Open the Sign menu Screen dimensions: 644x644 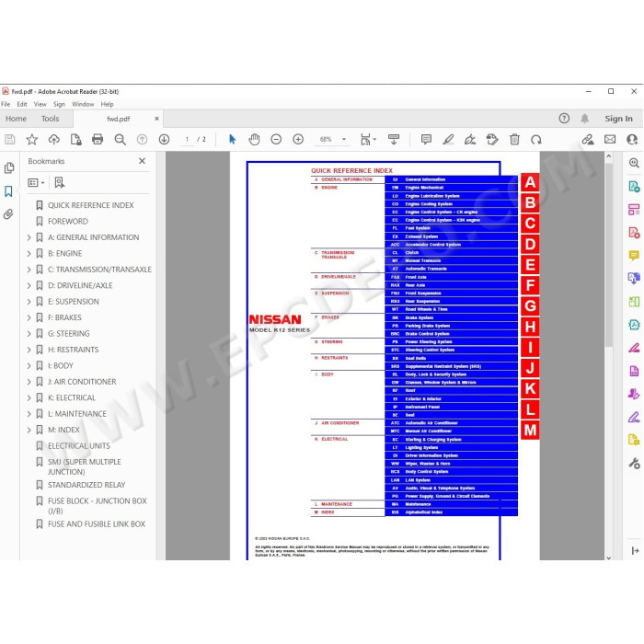point(59,104)
